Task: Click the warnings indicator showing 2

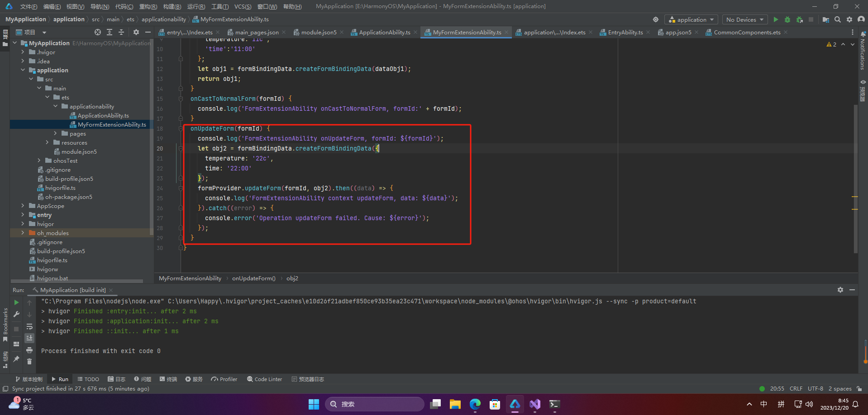Action: click(x=831, y=44)
